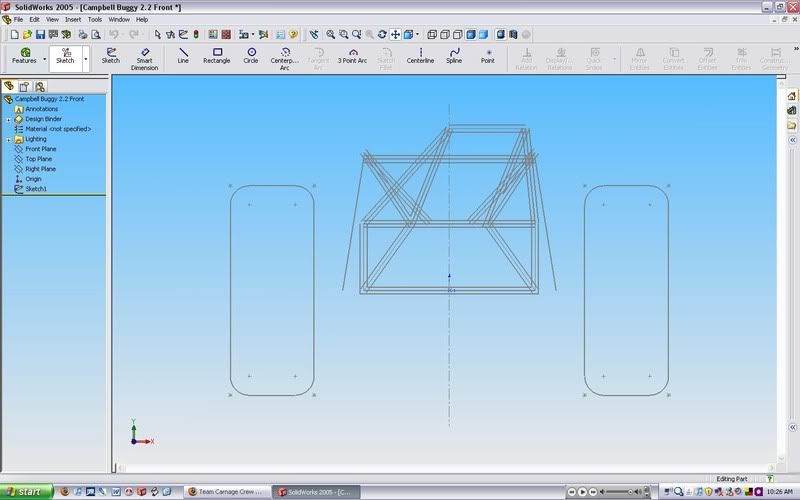Click the yellow question mark Help icon
Screen dimensions: 800x500
[293, 35]
